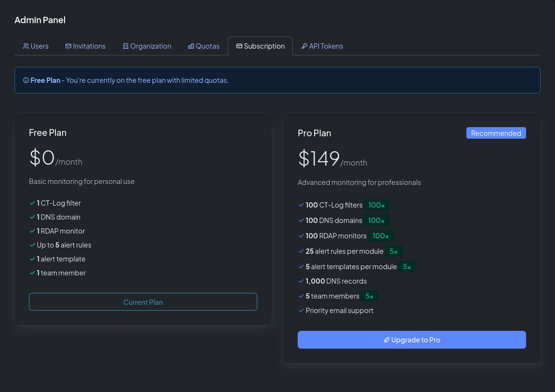
Task: Click checkmark beside 1 RDAP monitor
Action: 32,231
